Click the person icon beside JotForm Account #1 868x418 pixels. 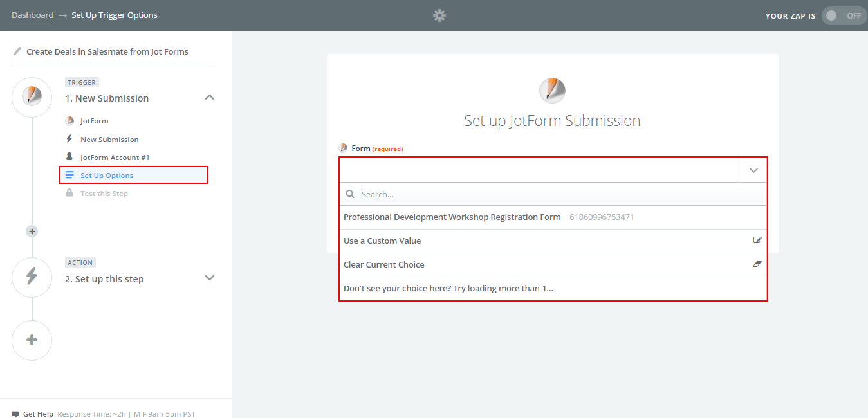(x=69, y=157)
